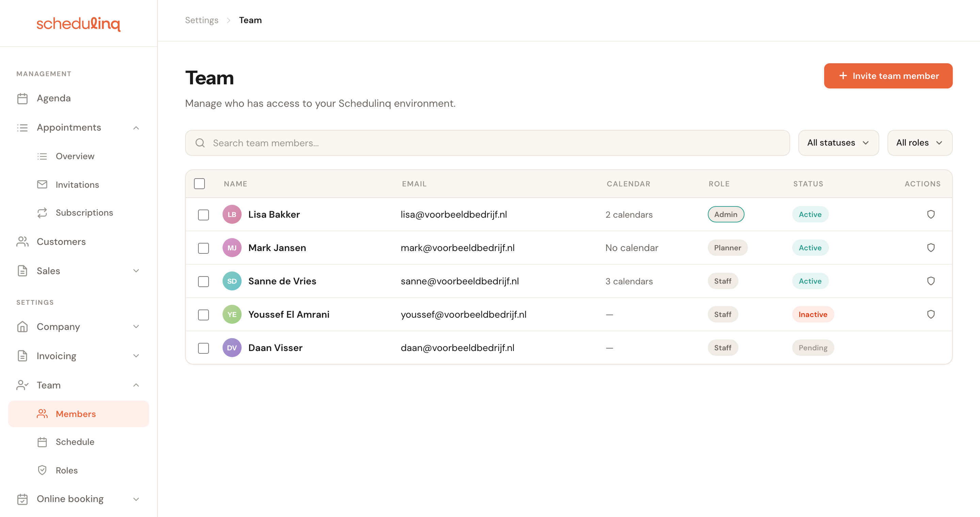Screen dimensions: 980x517
Task: Click the Planner role badge for Mark Jansen
Action: (x=728, y=248)
